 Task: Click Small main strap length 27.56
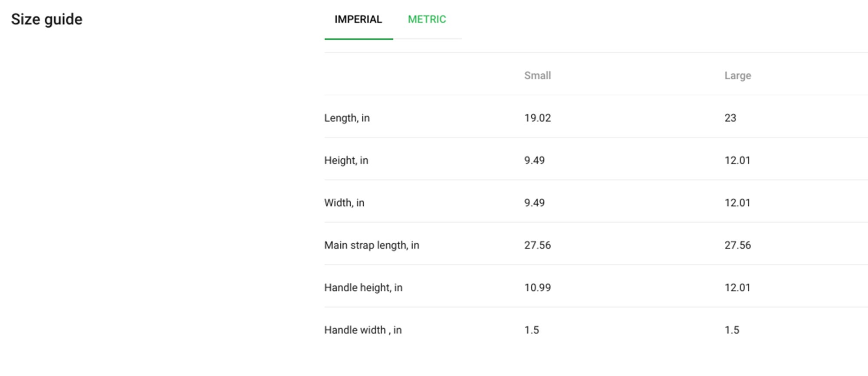coord(537,245)
